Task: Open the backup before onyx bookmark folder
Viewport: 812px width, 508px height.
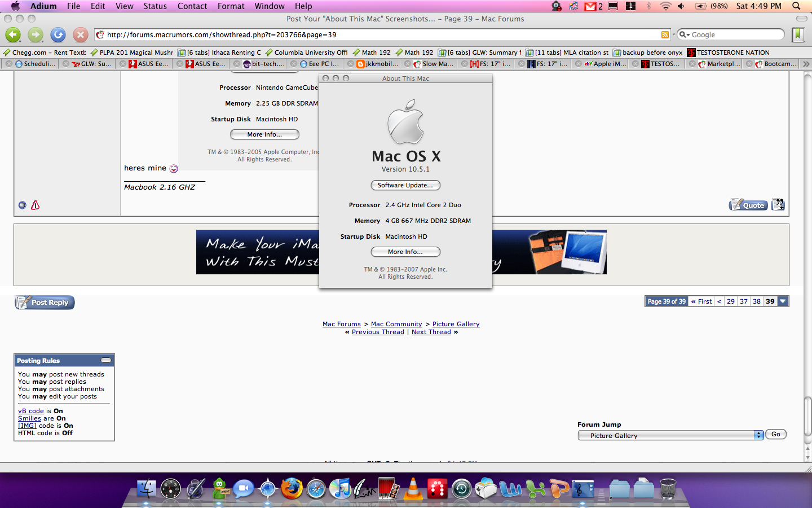Action: (647, 52)
